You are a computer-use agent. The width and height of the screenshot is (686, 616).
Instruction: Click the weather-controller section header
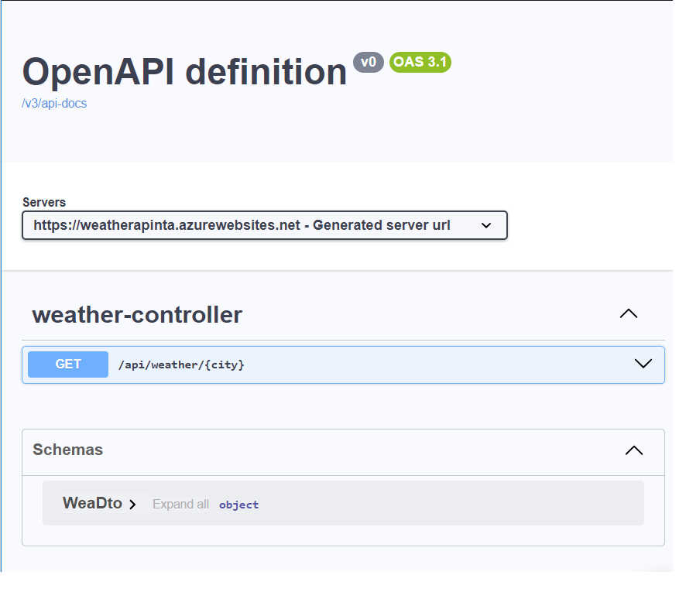136,315
